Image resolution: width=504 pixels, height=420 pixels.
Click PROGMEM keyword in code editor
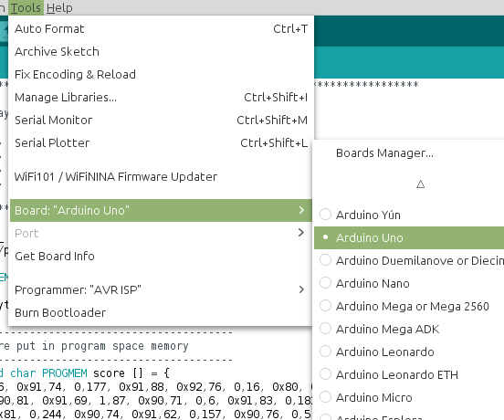(x=65, y=373)
